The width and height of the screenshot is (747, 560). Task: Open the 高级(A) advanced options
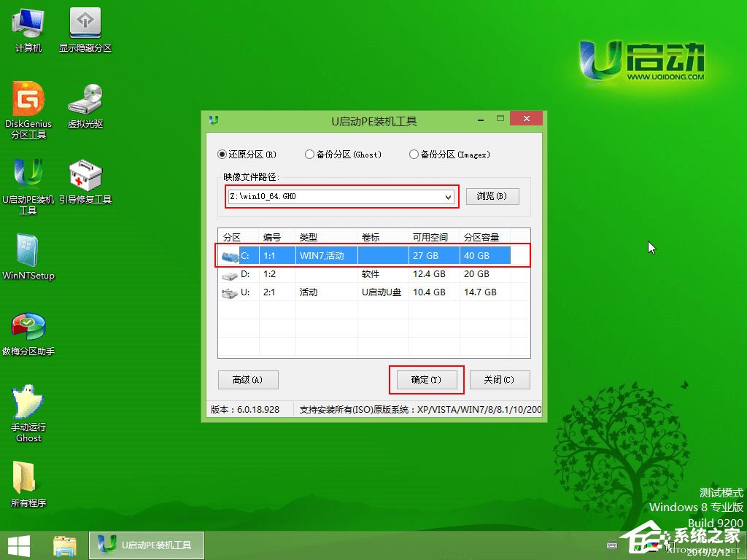click(x=248, y=380)
